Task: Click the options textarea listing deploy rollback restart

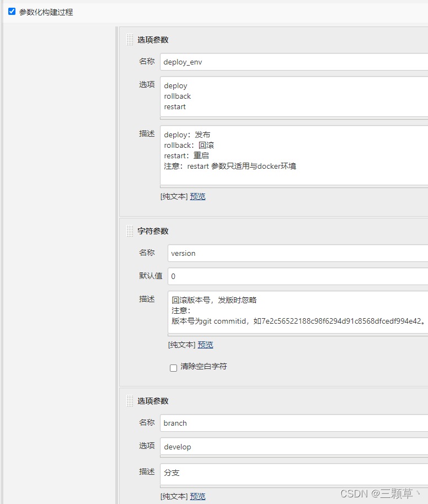Action: pyautogui.click(x=294, y=96)
